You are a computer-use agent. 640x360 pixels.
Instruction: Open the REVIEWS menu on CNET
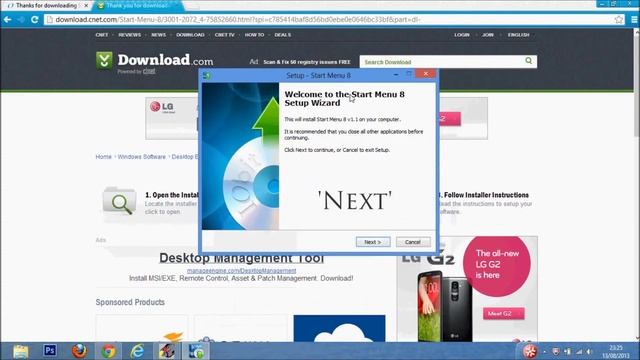pyautogui.click(x=129, y=35)
